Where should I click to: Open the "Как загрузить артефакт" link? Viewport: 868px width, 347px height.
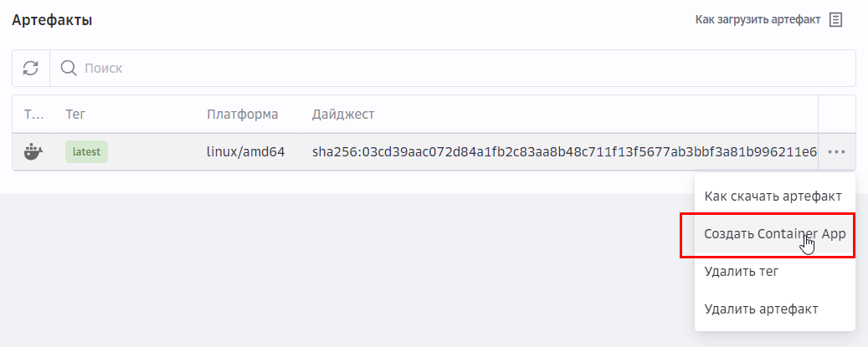758,19
